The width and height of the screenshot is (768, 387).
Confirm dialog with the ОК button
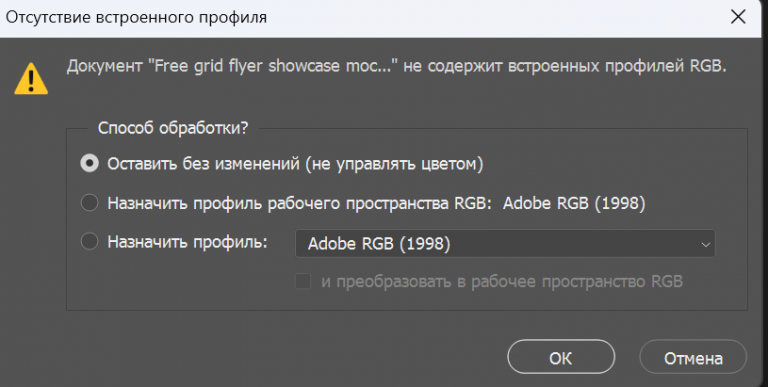coord(561,357)
